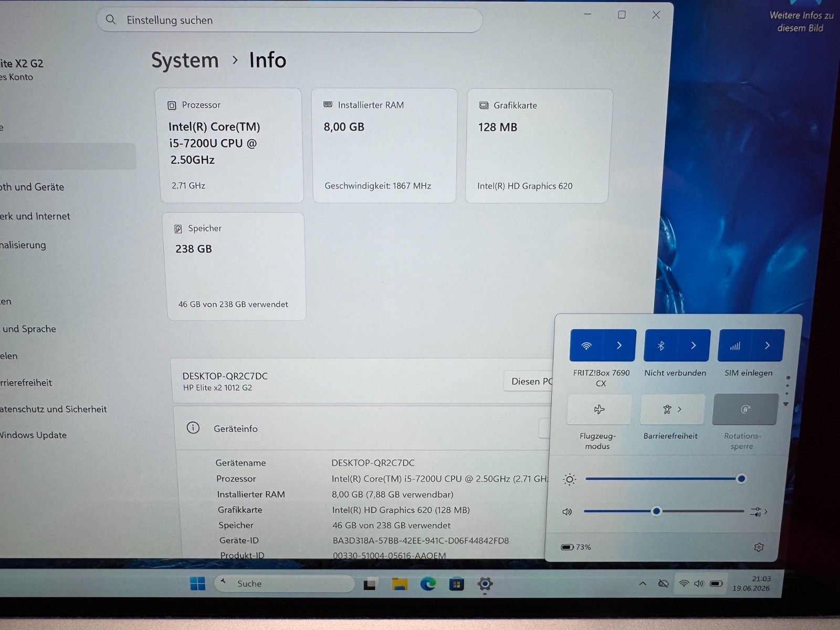The image size is (840, 630).
Task: Click the Diesen PC rename button
Action: point(529,381)
